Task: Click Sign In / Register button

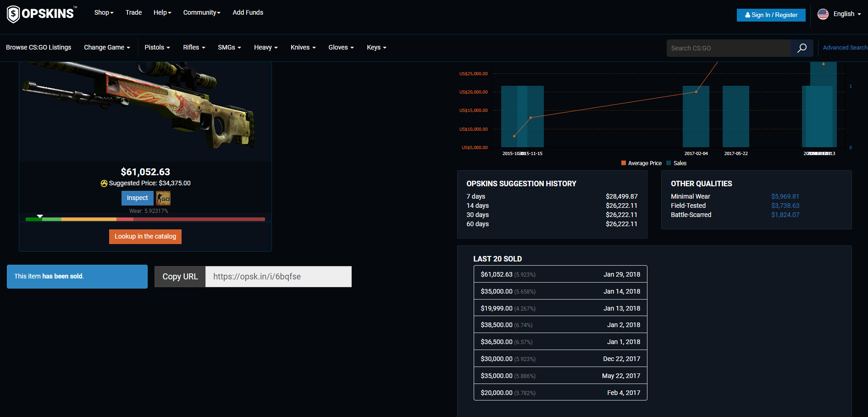Action: coord(771,15)
